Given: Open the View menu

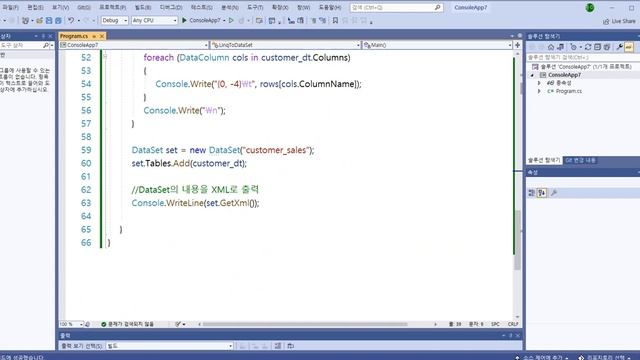Looking at the screenshot, I should 60,7.
